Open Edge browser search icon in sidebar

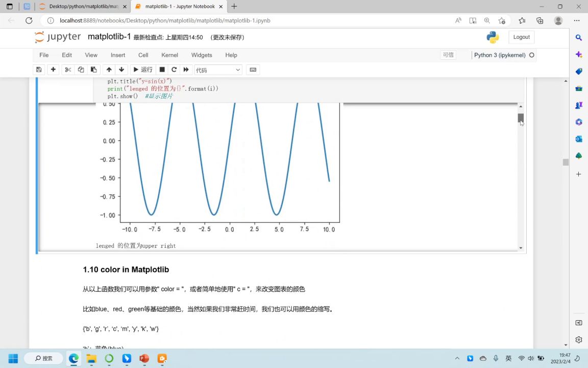point(578,37)
